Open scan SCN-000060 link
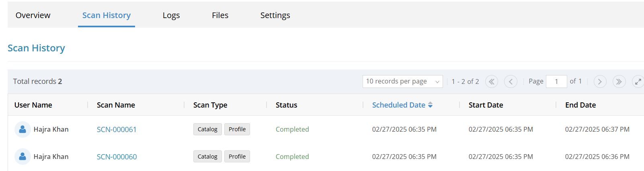644x171 pixels. pos(117,157)
